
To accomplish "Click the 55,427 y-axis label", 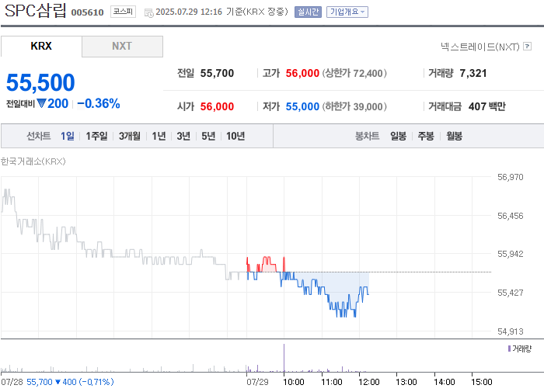I will (511, 293).
